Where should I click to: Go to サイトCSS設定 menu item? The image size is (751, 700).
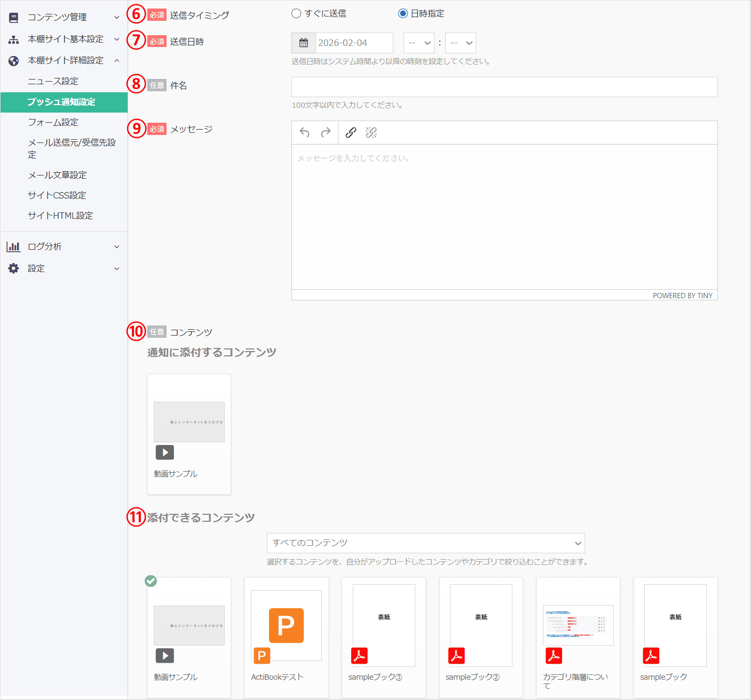click(x=57, y=195)
